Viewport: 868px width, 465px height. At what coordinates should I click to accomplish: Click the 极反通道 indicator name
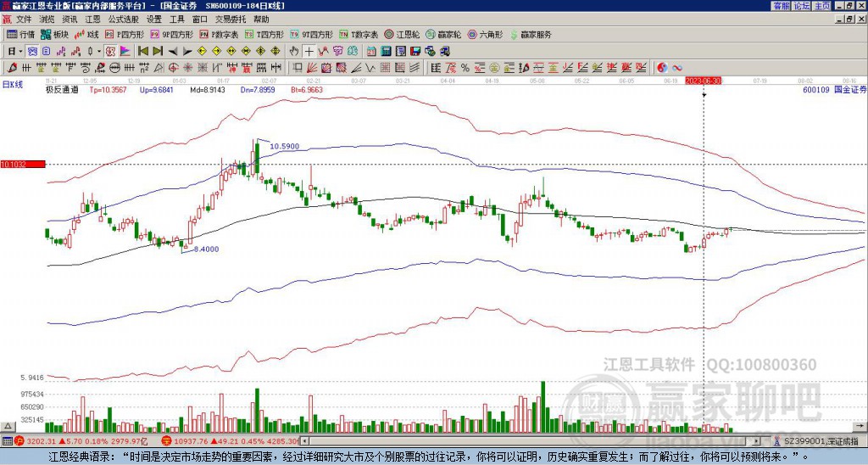point(62,89)
